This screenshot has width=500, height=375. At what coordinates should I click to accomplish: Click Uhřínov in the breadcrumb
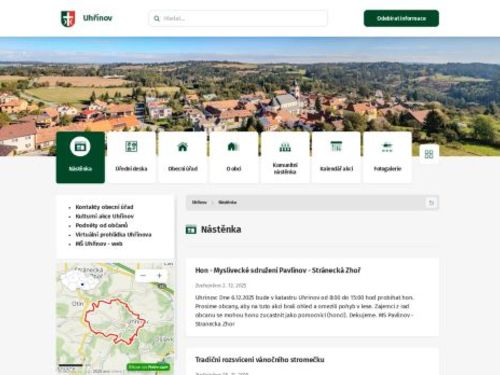(x=199, y=202)
